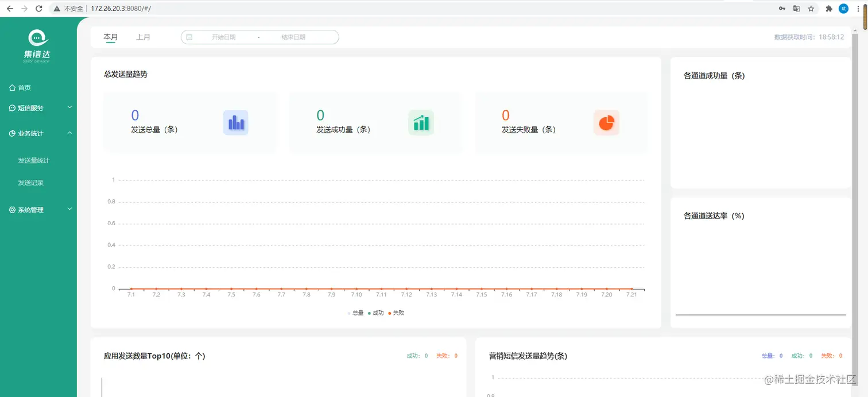The image size is (868, 397).
Task: Click the home icon beside 首页
Action: tap(13, 88)
